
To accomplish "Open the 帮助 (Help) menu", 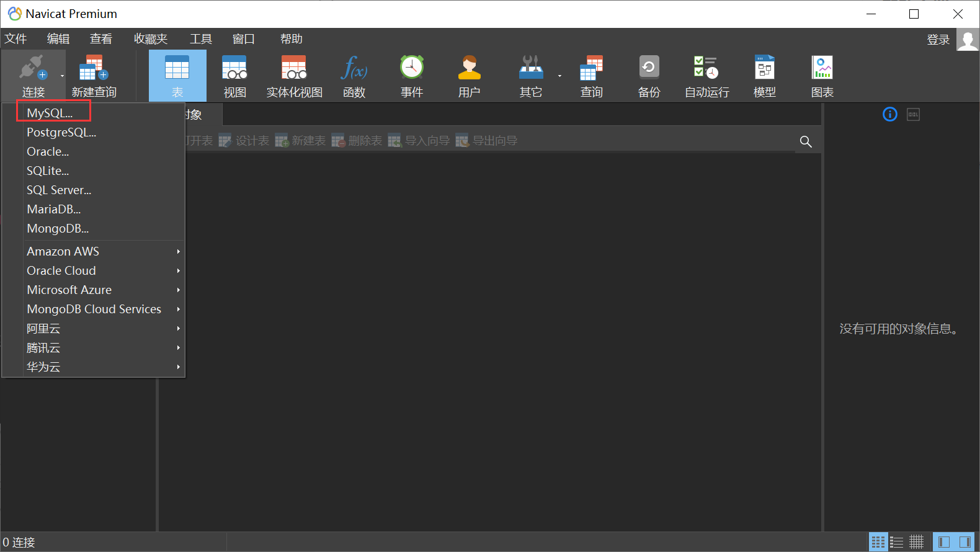I will 291,39.
